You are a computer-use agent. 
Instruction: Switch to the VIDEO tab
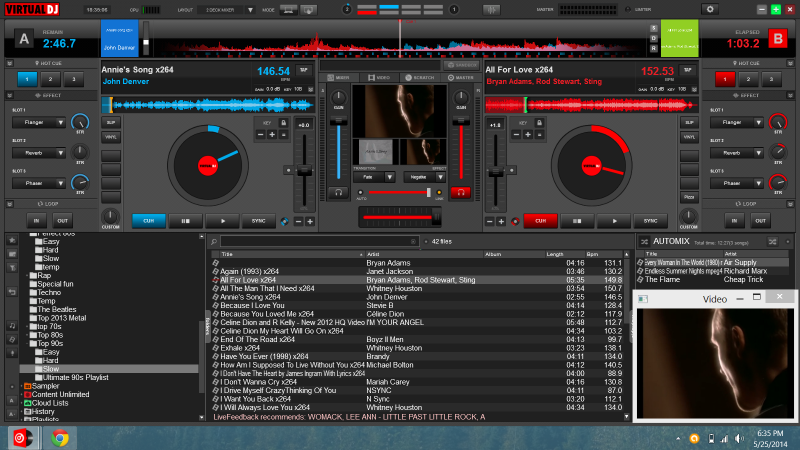click(x=379, y=78)
